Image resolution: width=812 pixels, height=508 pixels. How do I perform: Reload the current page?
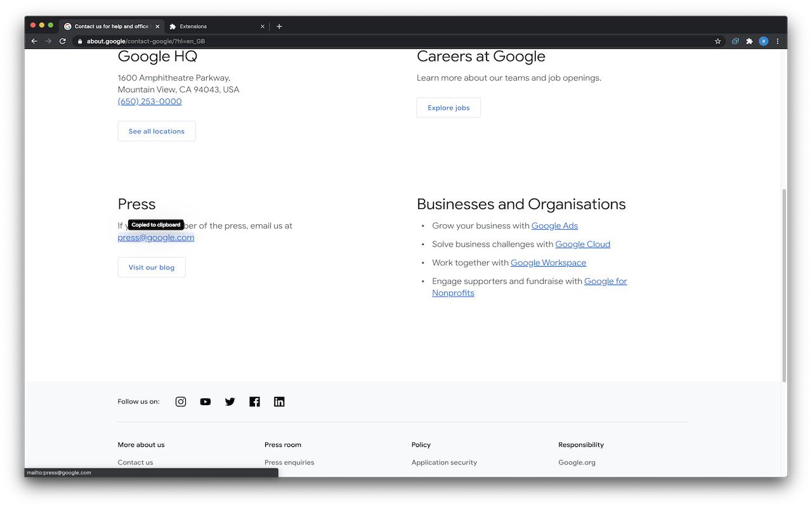[x=62, y=41]
